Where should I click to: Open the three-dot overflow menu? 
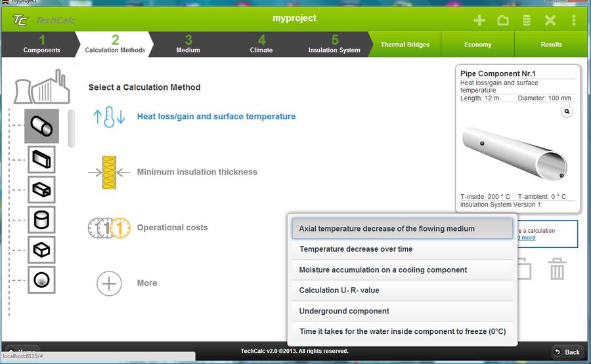573,20
